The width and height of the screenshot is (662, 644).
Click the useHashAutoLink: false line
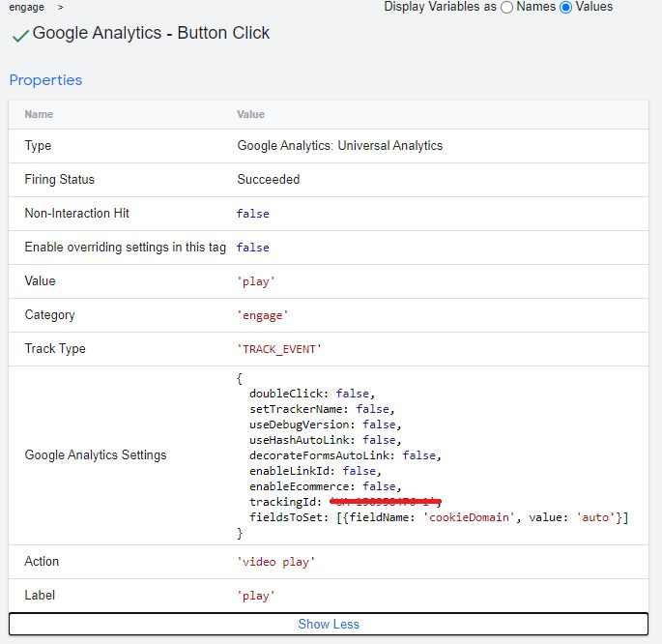(x=325, y=440)
